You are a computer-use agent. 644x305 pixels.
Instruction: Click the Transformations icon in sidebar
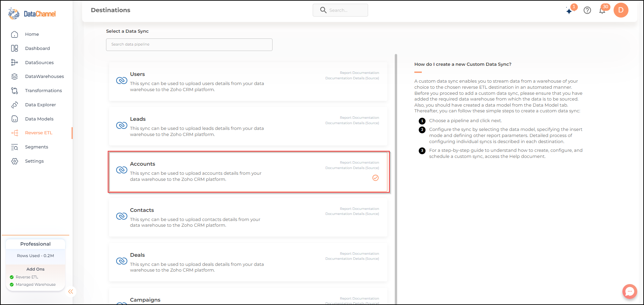pos(15,91)
